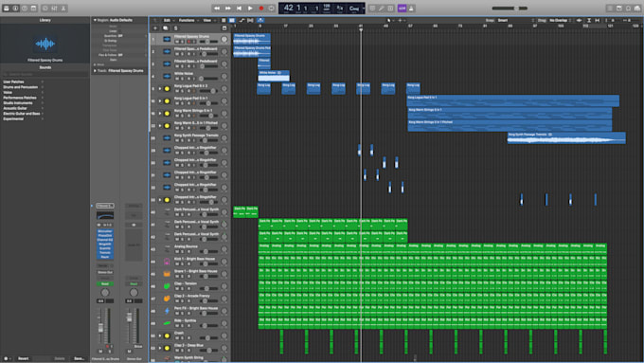
Task: Collapse the Region Audio Defaults disclosure triangle
Action: pyautogui.click(x=95, y=20)
